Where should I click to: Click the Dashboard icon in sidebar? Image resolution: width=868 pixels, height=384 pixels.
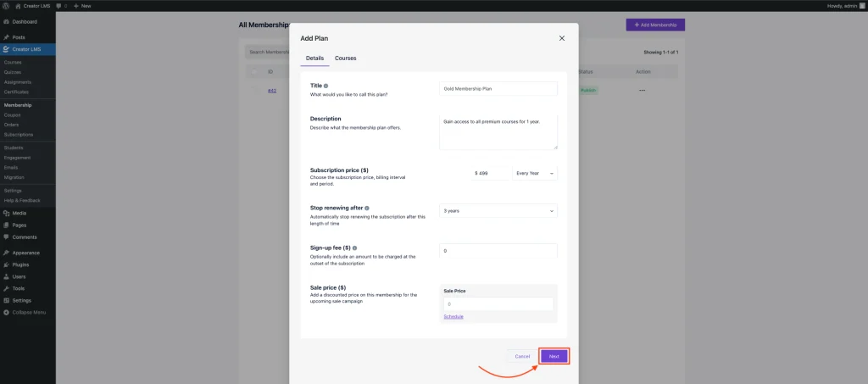click(6, 21)
